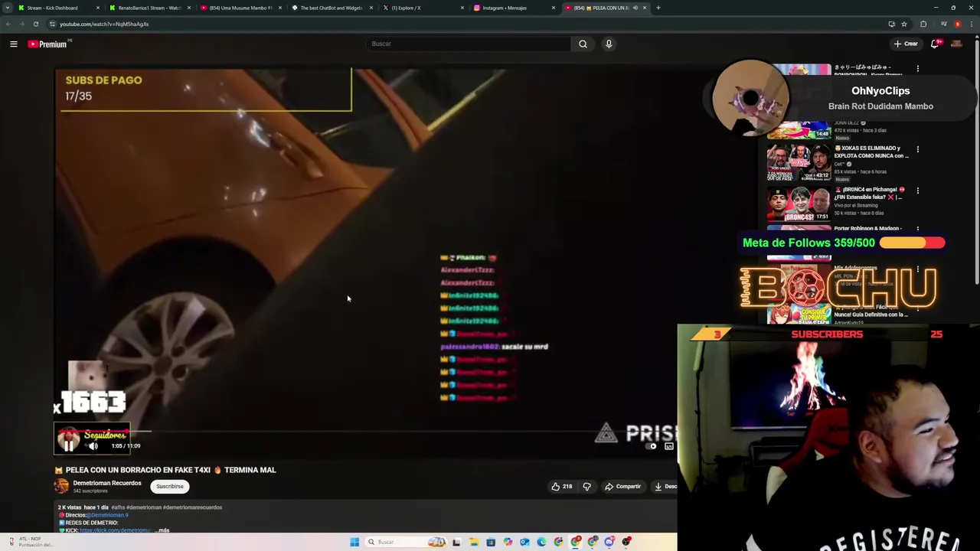Open the Windows Start menu
The height and width of the screenshot is (551, 980).
pos(354,542)
